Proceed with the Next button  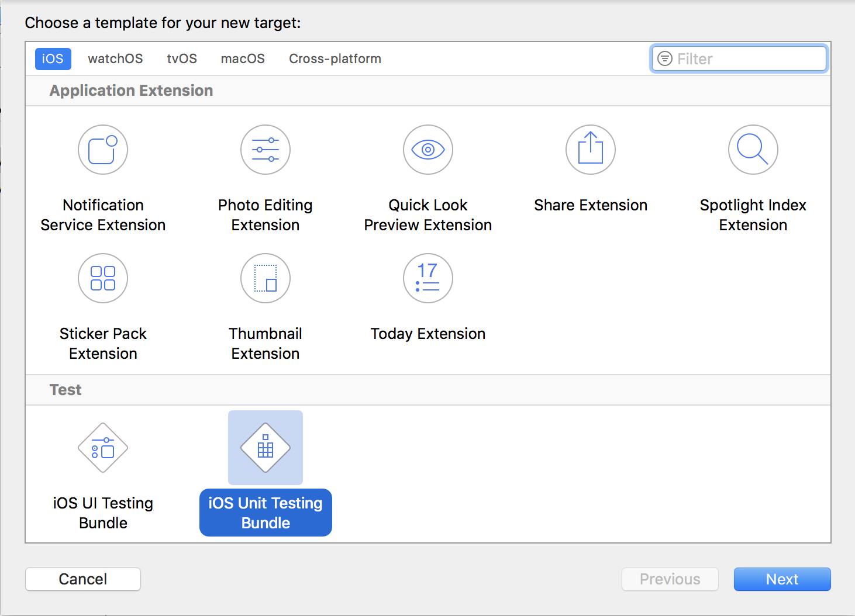(782, 579)
